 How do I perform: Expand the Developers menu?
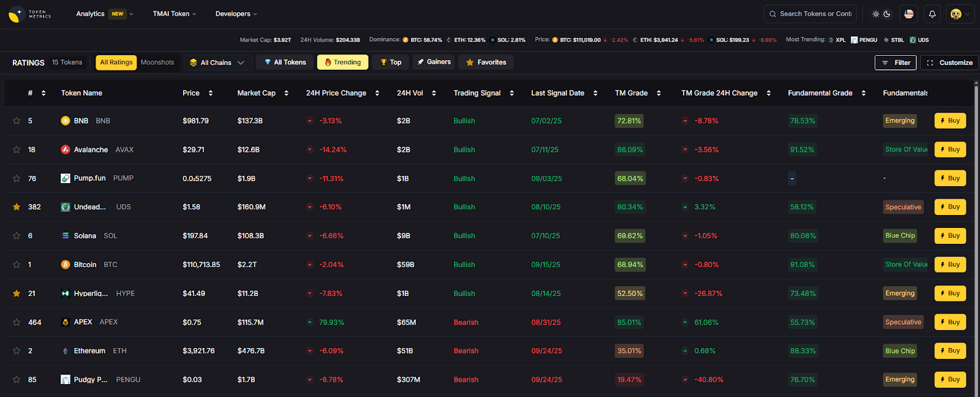point(236,14)
